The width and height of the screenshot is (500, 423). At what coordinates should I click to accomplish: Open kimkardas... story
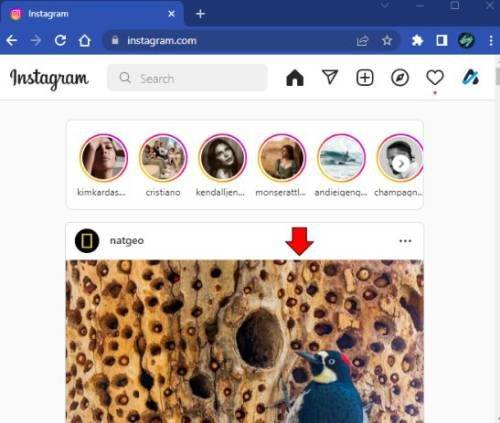[x=104, y=158]
